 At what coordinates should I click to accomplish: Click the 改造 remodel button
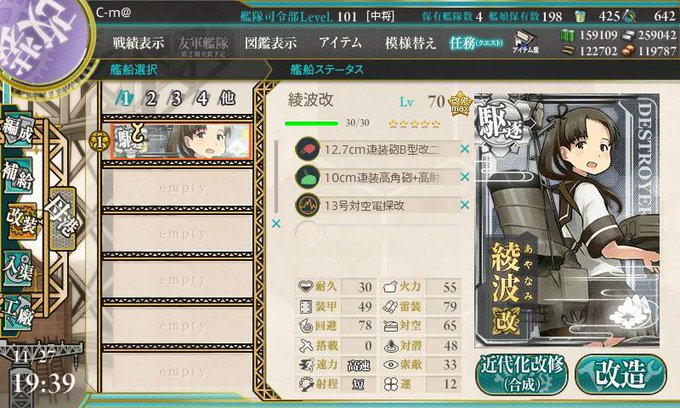coord(621,374)
